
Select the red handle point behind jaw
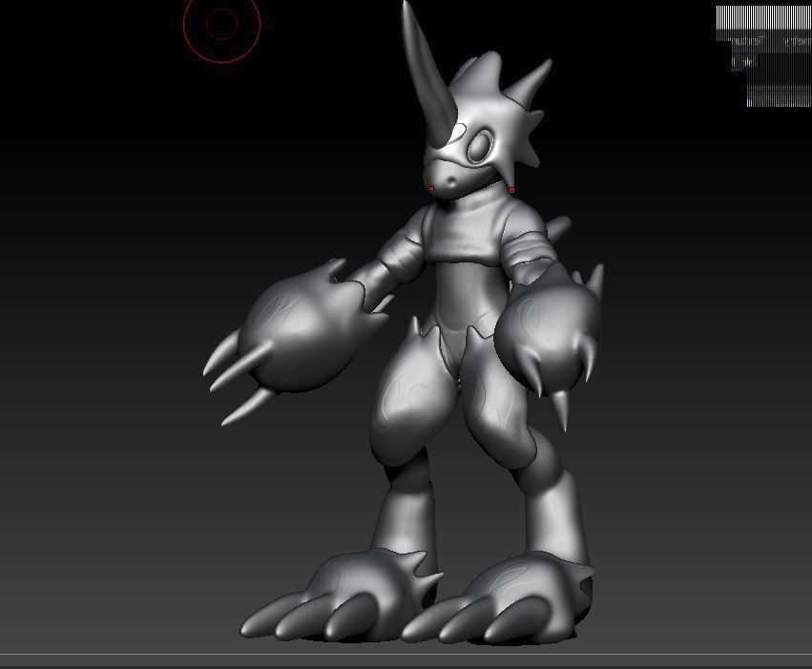511,191
